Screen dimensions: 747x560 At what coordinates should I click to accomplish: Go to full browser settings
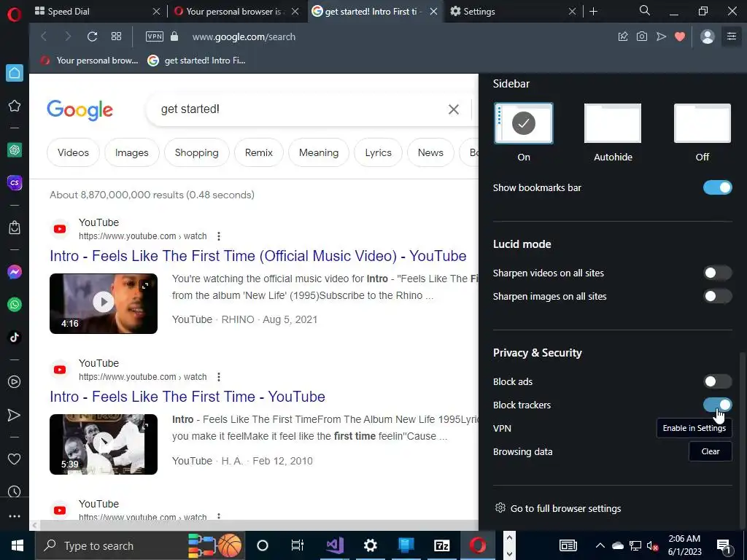tap(558, 508)
